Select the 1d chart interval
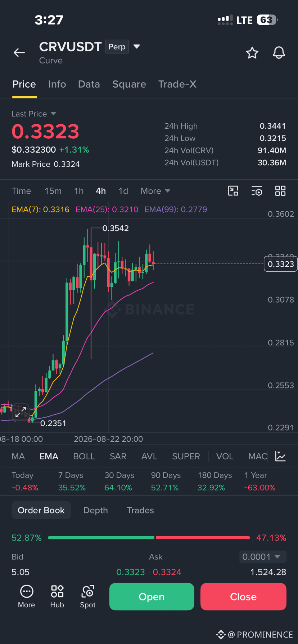This screenshot has height=644, width=298. [x=123, y=191]
